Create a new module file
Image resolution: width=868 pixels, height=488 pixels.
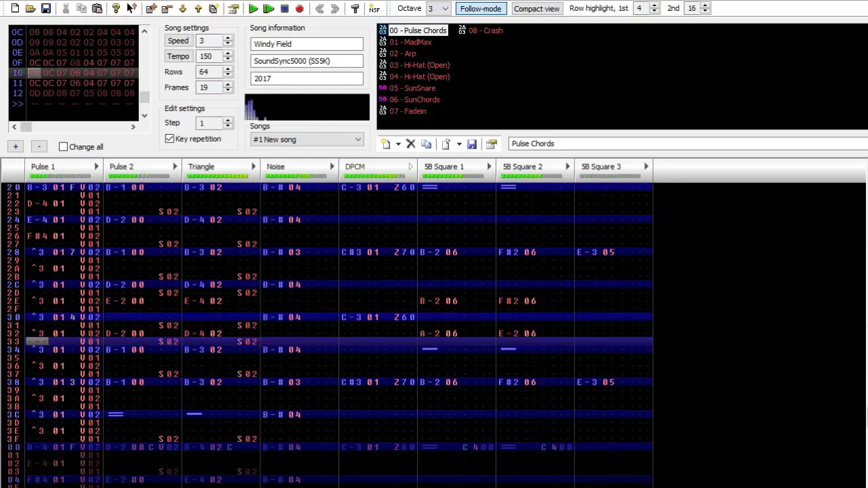click(15, 9)
